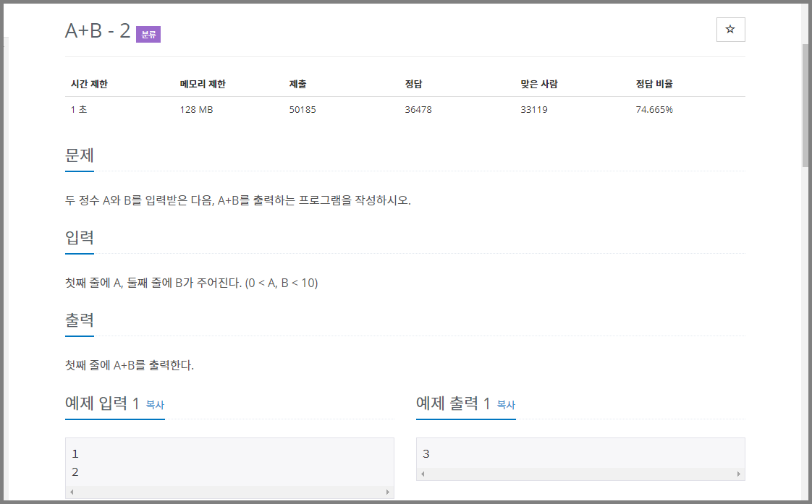
Task: Click the output description 첫째 줄에 A+B를 출력한다
Action: (x=130, y=365)
